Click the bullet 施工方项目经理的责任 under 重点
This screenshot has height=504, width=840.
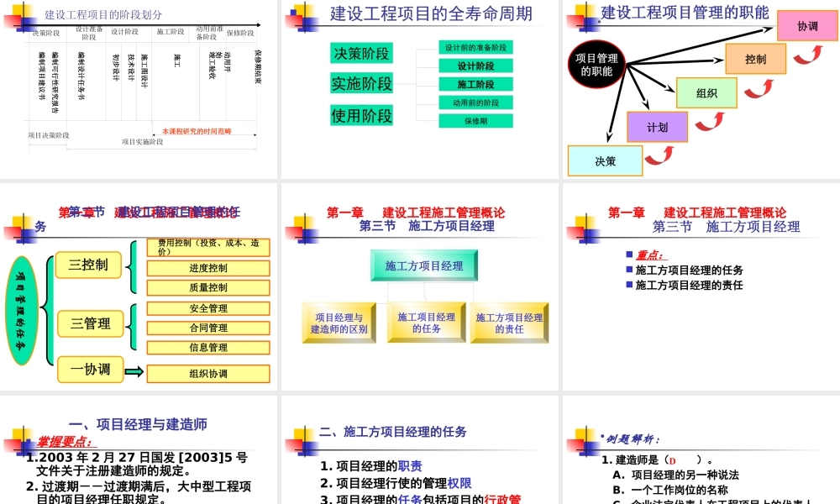689,286
